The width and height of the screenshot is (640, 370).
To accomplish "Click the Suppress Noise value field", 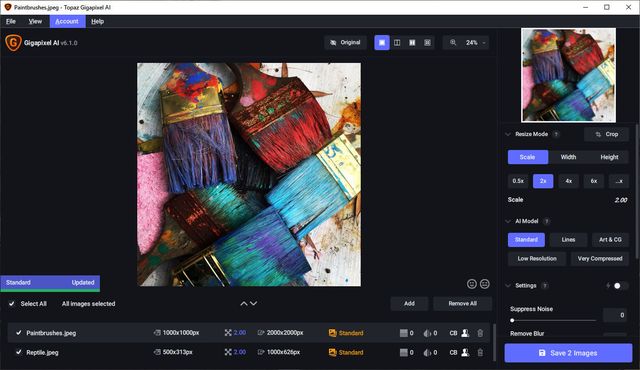I will tap(615, 315).
